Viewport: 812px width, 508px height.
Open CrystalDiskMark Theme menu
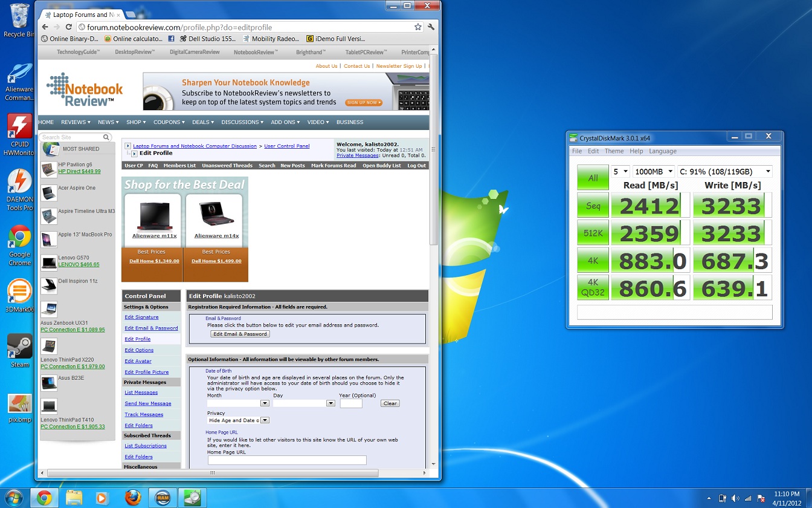[614, 151]
